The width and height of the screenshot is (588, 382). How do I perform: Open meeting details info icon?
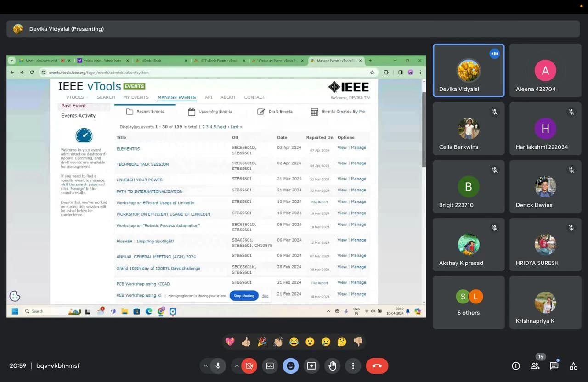(516, 366)
